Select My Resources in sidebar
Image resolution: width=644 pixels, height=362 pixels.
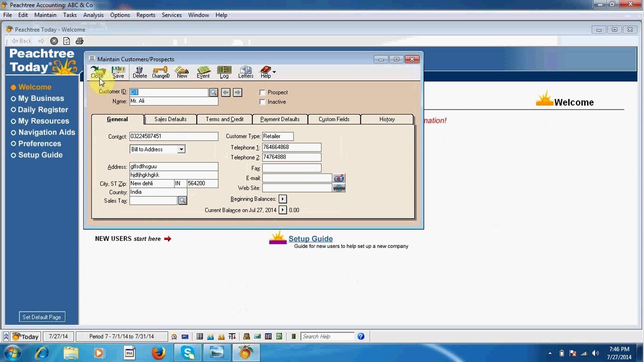click(40, 121)
